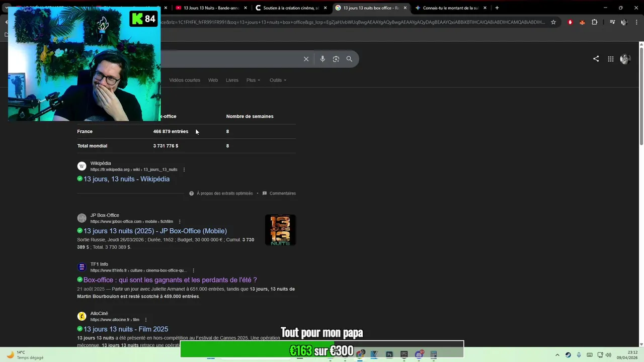The width and height of the screenshot is (644, 362).
Task: Close the '13 Jours 13 Nuits - Bande-annonce' tab
Action: coord(246,8)
